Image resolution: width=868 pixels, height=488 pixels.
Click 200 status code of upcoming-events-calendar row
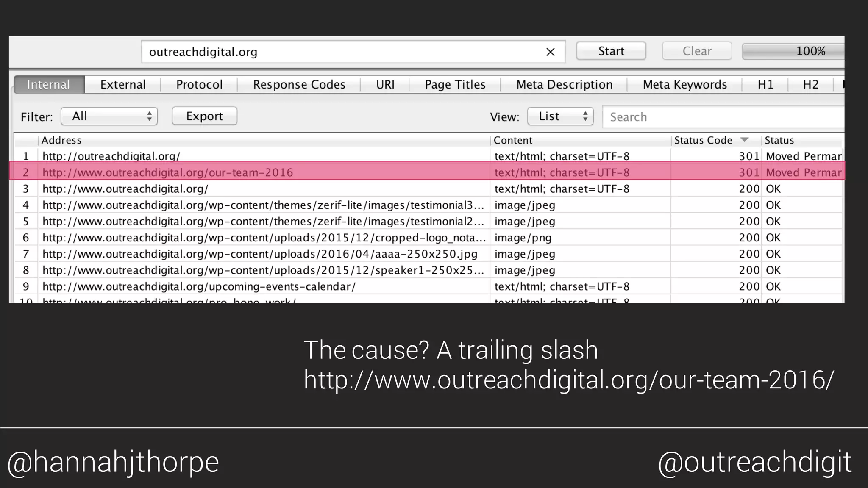(749, 287)
